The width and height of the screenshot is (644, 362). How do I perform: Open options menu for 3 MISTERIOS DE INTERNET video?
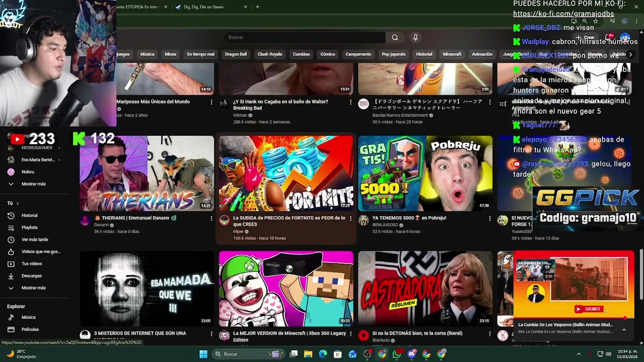click(x=211, y=333)
